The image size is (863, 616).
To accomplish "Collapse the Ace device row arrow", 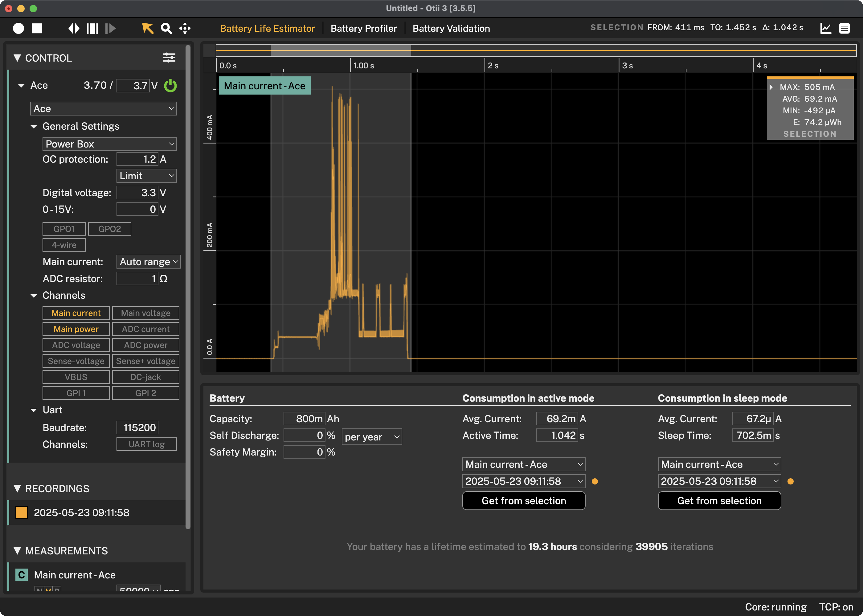I will pos(22,86).
